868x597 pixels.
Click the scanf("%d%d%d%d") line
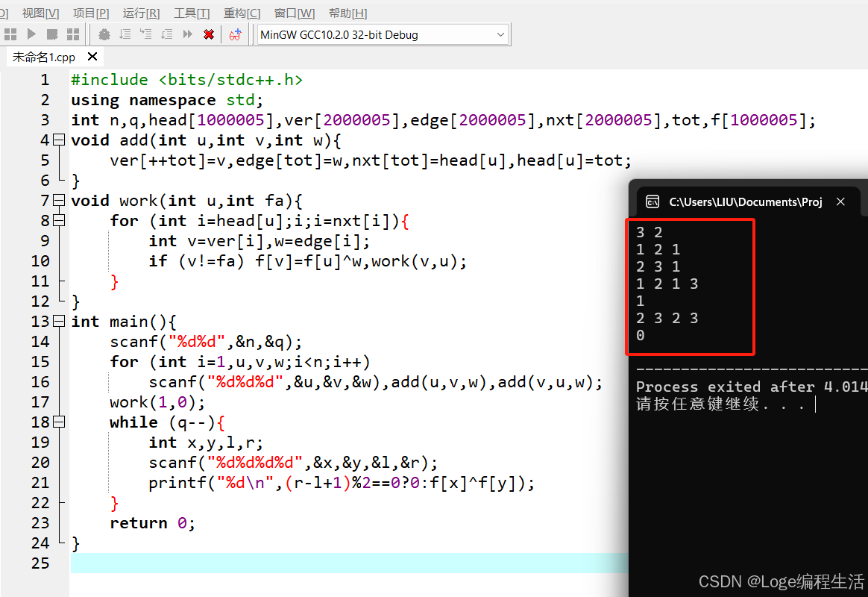(x=293, y=463)
